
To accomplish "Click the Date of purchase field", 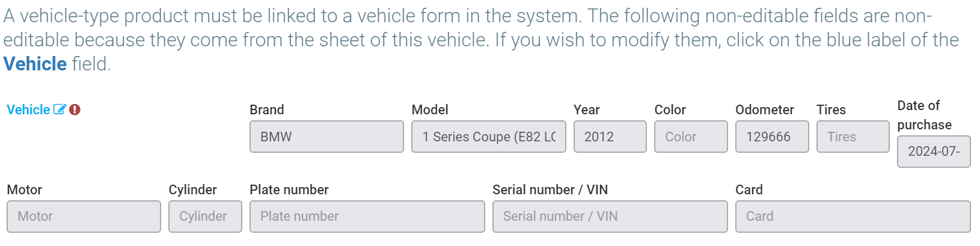I will pos(933,152).
